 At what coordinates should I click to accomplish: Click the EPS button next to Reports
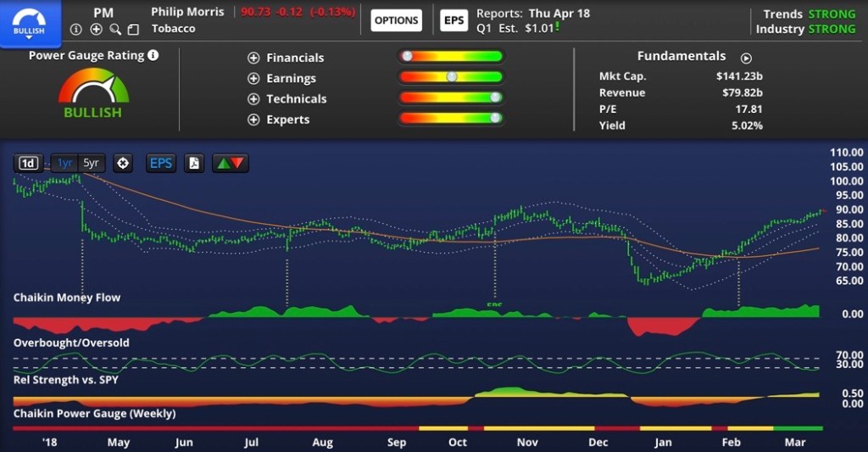(454, 20)
